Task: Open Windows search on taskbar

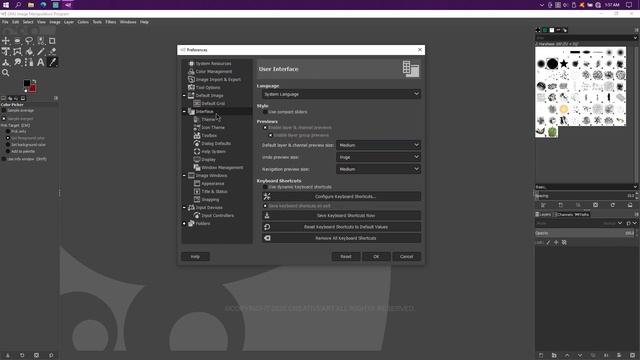Action: tap(18, 5)
